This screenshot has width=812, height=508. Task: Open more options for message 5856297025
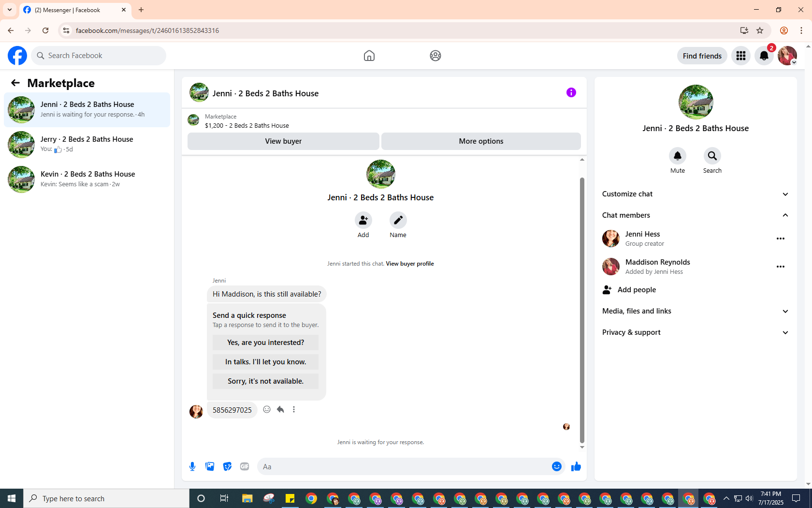(294, 409)
